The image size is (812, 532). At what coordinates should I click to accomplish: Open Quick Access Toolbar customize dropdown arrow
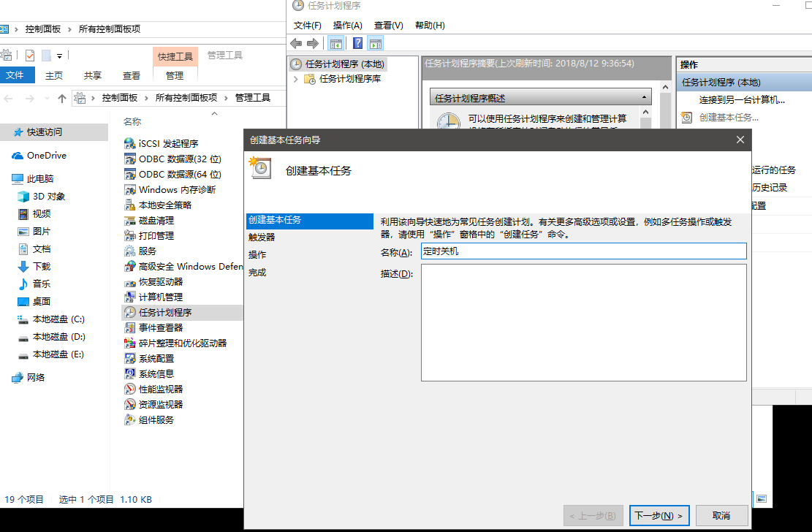click(x=59, y=56)
